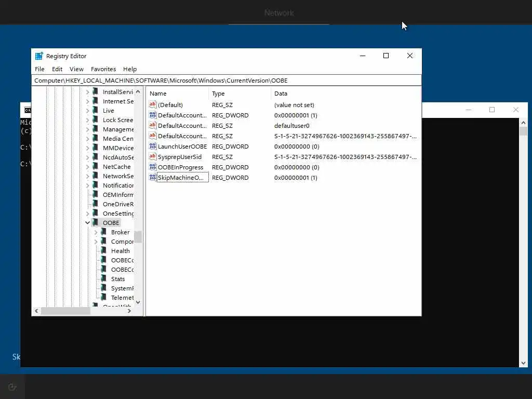Open the Help menu
Viewport: 532px width, 399px height.
tap(129, 69)
